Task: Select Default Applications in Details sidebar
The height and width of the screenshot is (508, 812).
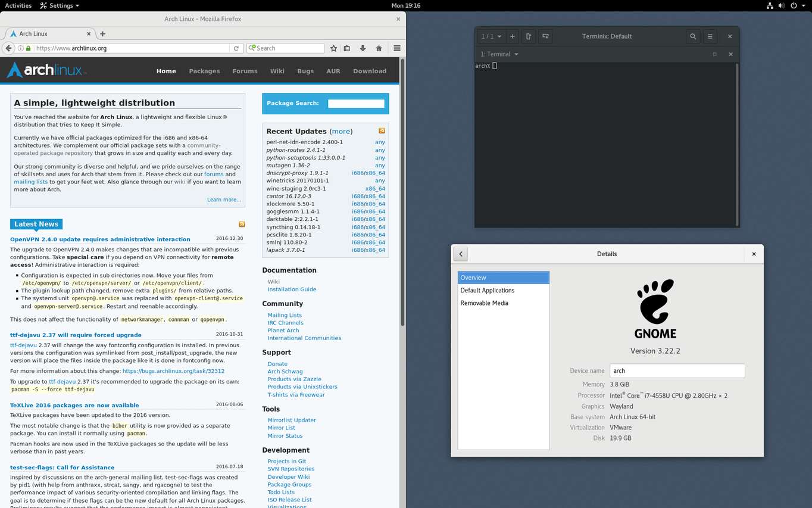Action: click(x=503, y=291)
